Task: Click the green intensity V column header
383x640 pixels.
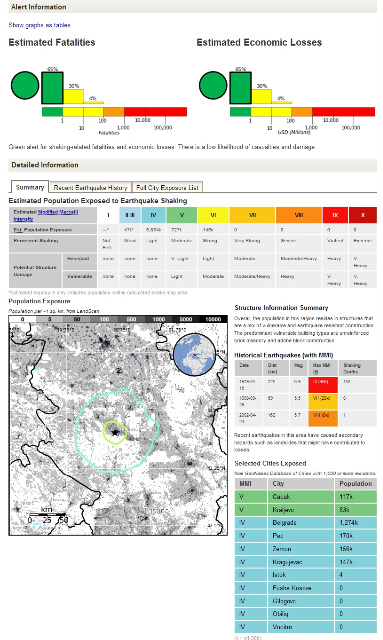Action: point(182,215)
